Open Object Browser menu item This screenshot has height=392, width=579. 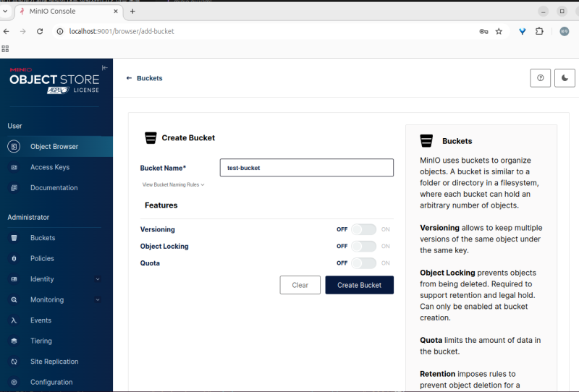pos(56,147)
